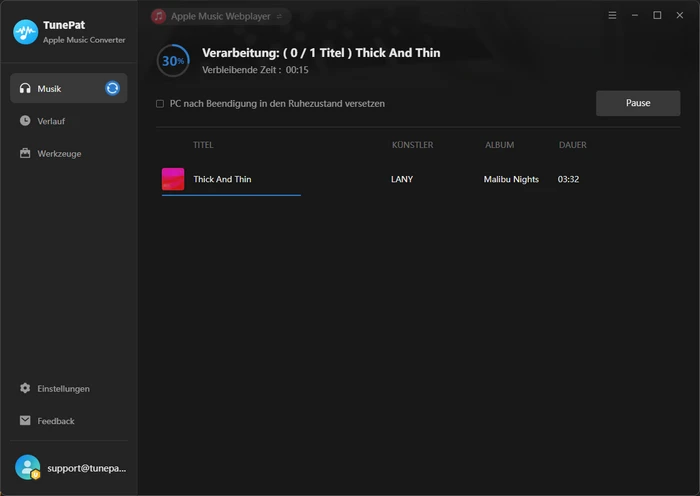The height and width of the screenshot is (496, 700).
Task: Click the TITEL column header
Action: point(203,145)
